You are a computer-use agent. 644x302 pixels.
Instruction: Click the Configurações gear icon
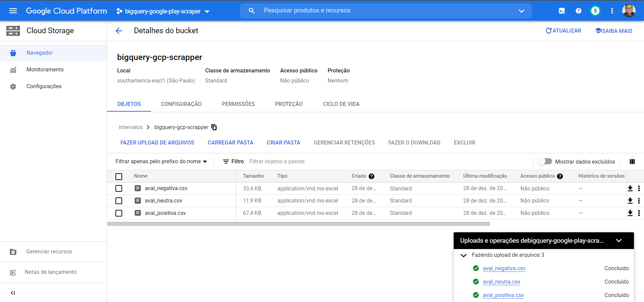pyautogui.click(x=13, y=86)
